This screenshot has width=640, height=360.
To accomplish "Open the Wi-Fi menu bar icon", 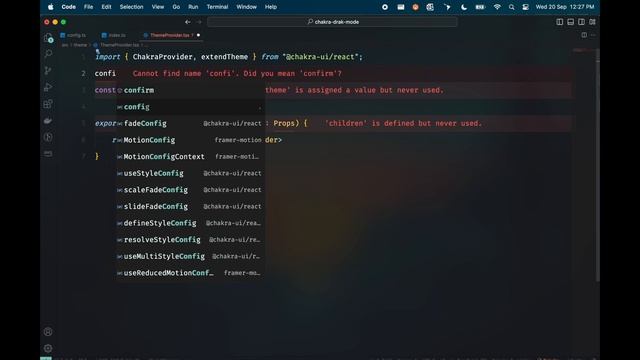I will (x=497, y=7).
